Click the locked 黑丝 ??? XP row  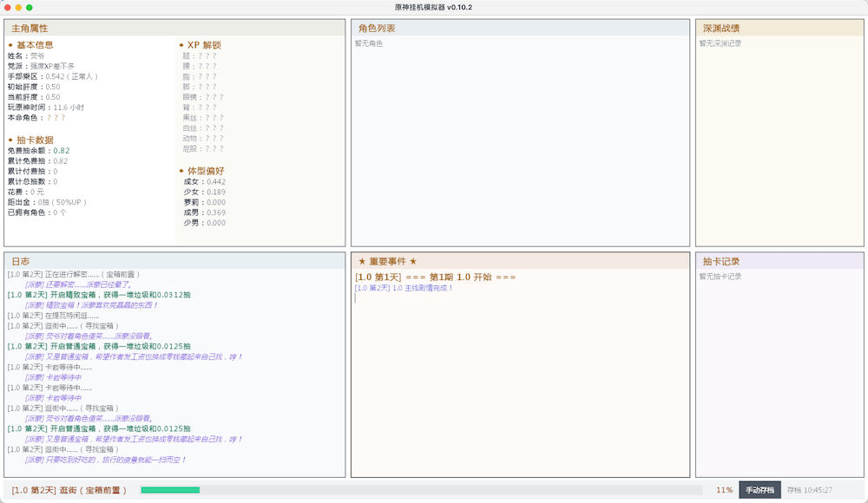tap(203, 118)
